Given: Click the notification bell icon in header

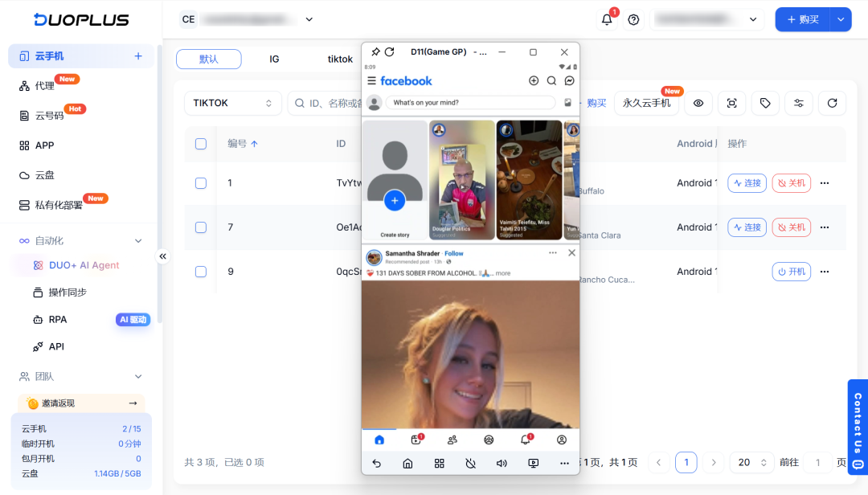Looking at the screenshot, I should click(607, 19).
